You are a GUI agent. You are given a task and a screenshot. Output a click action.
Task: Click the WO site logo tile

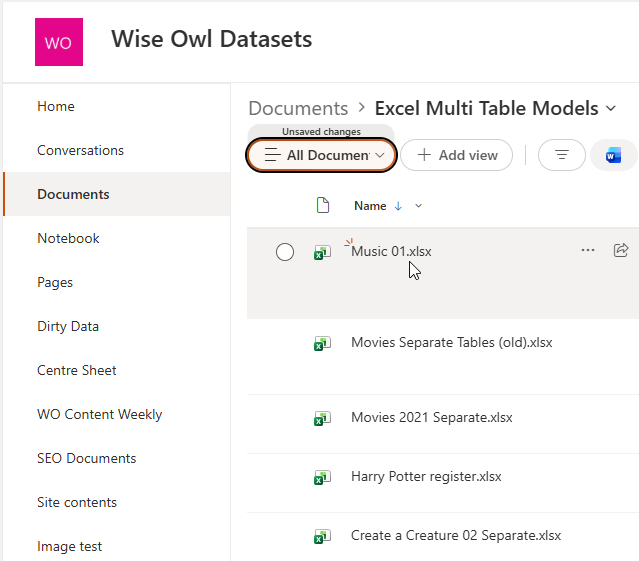(x=59, y=42)
